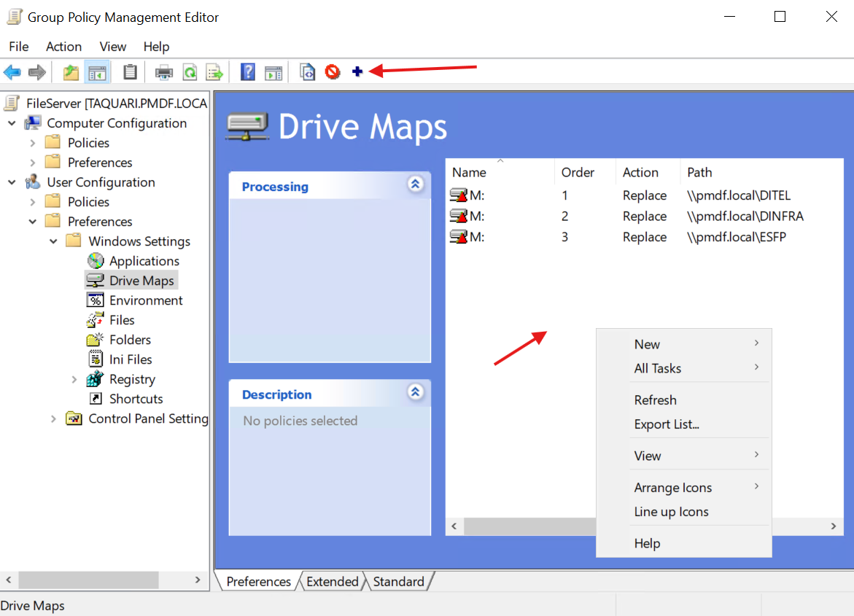Expand the Registry node in the tree
This screenshot has height=616, width=854.
tap(74, 379)
